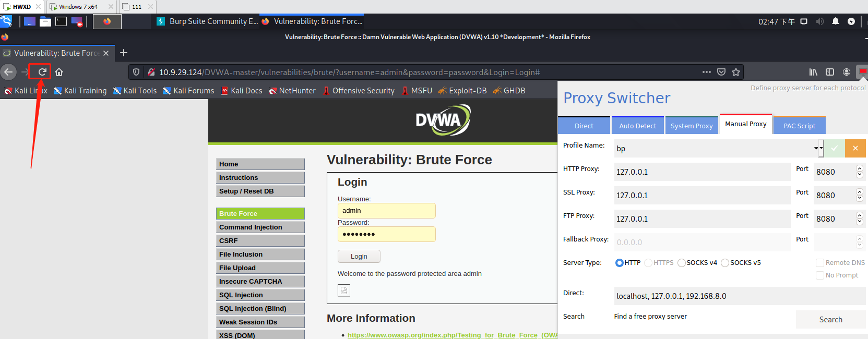Screen dimensions: 868x339
Task: Click the display tray icon beside clock
Action: point(804,21)
